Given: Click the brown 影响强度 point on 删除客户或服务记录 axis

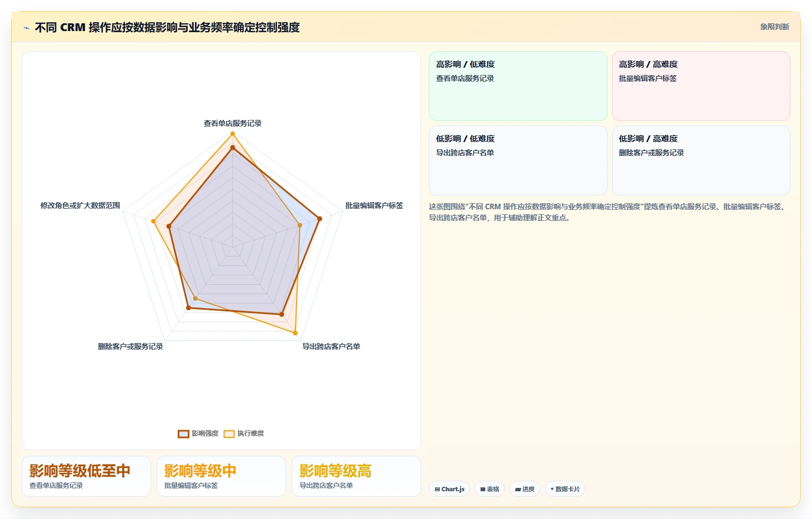Looking at the screenshot, I should point(188,308).
